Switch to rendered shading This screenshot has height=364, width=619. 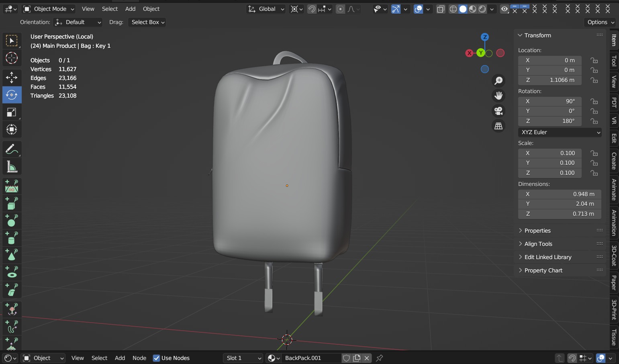[x=482, y=9]
